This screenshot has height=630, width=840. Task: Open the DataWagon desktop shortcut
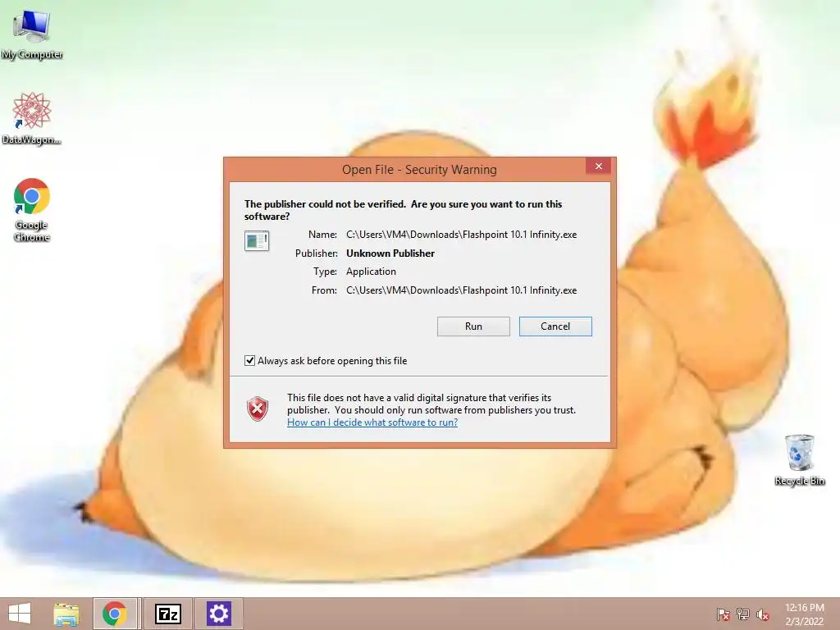click(32, 119)
